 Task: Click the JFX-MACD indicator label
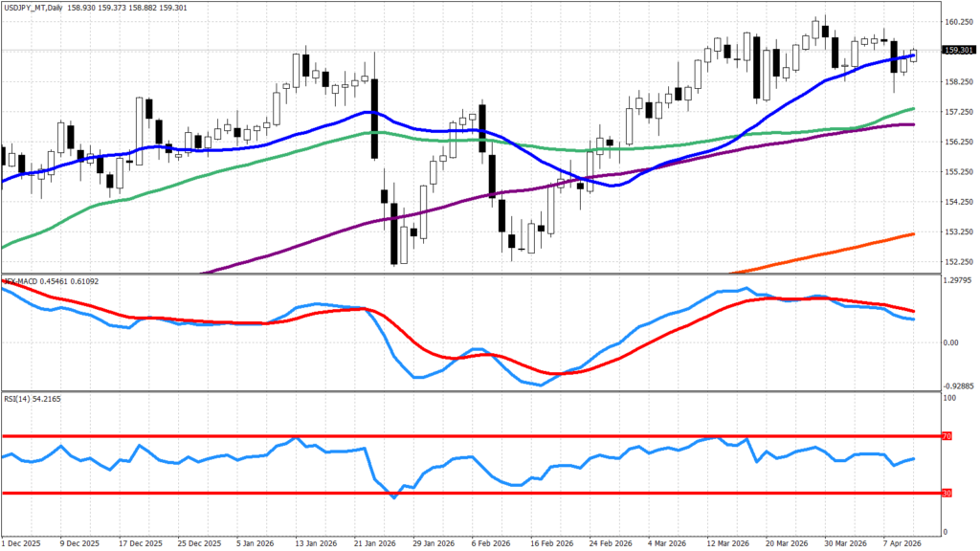[23, 281]
